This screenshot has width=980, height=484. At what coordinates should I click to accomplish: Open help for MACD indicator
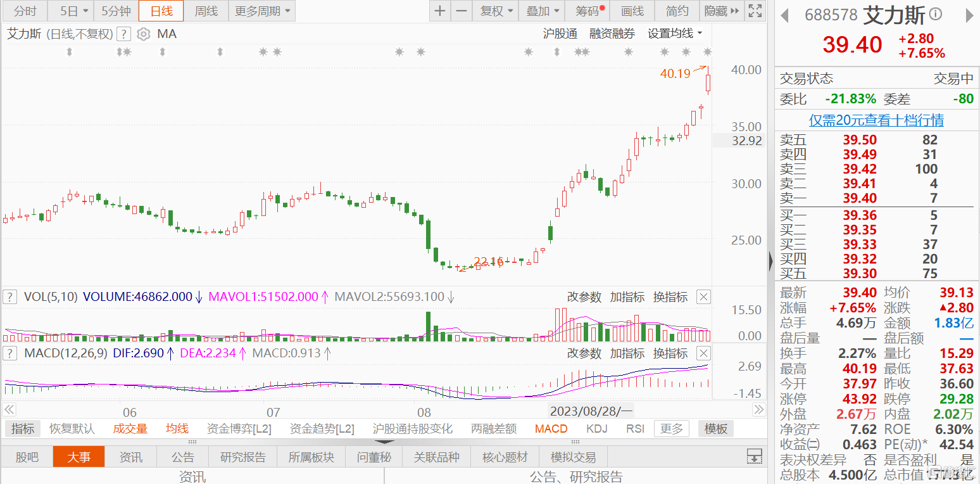[10, 353]
